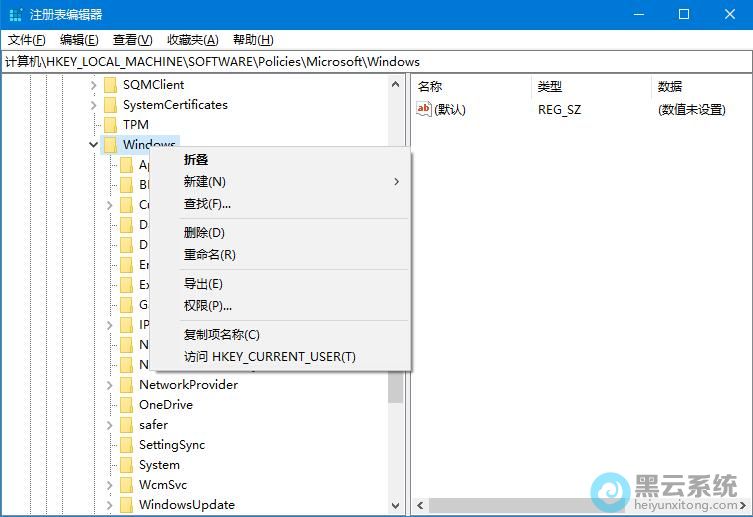This screenshot has width=753, height=517.
Task: Expand the safer key
Action: point(109,425)
